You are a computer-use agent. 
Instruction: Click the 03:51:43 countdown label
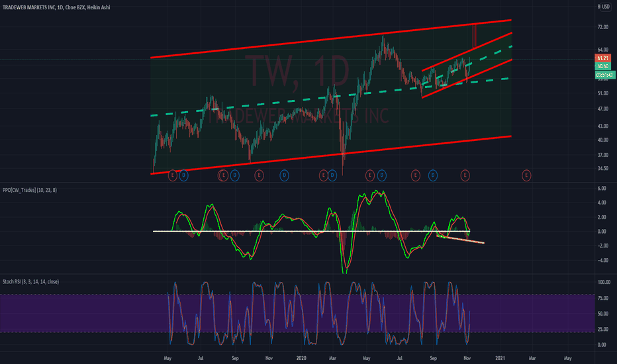[604, 75]
